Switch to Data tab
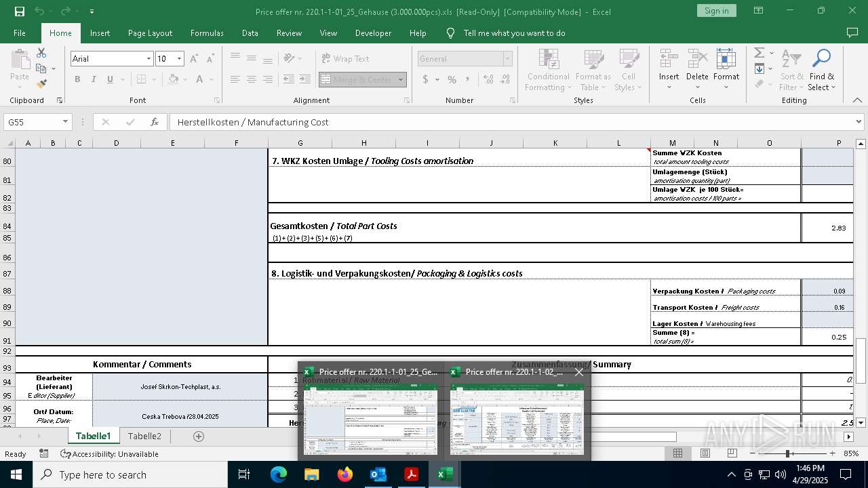The image size is (868, 488). [250, 33]
